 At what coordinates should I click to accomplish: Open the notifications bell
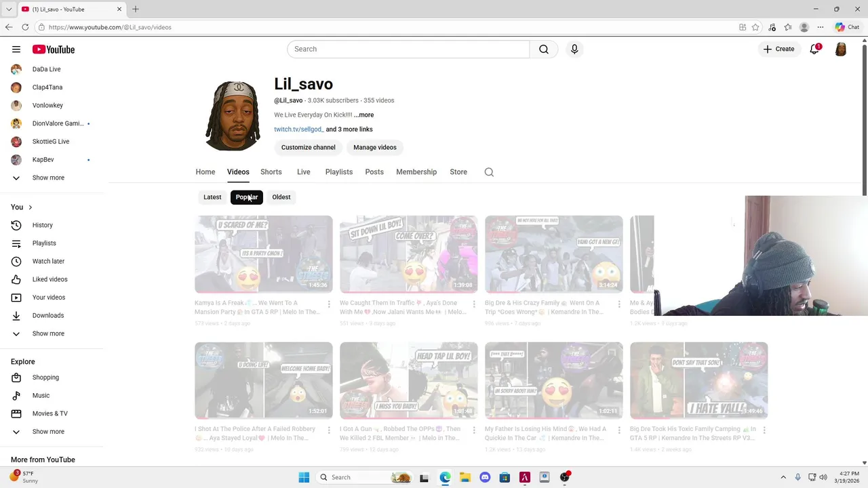point(815,49)
